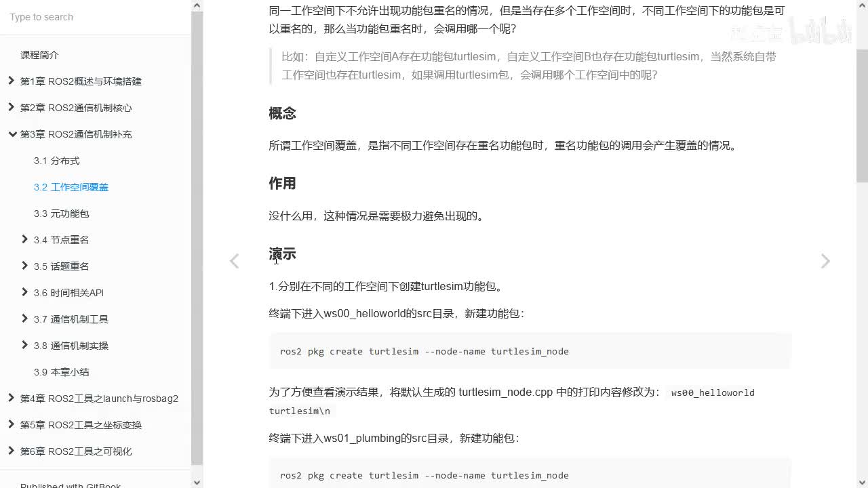
Task: Open 3.4 节点重名 section
Action: point(62,240)
